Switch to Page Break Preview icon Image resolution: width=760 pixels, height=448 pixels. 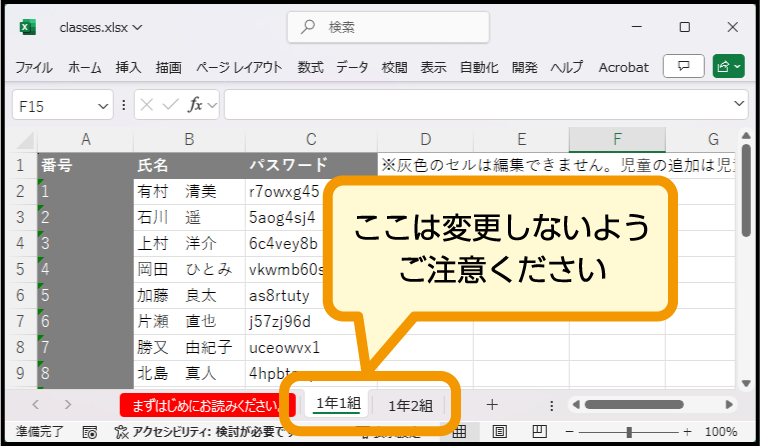pos(539,431)
